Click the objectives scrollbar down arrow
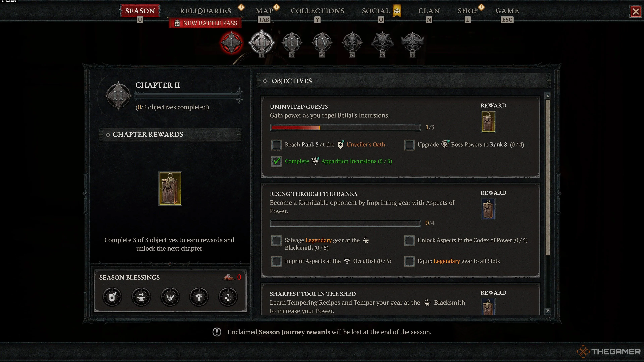Screen dimensions: 644x362 click(x=548, y=311)
